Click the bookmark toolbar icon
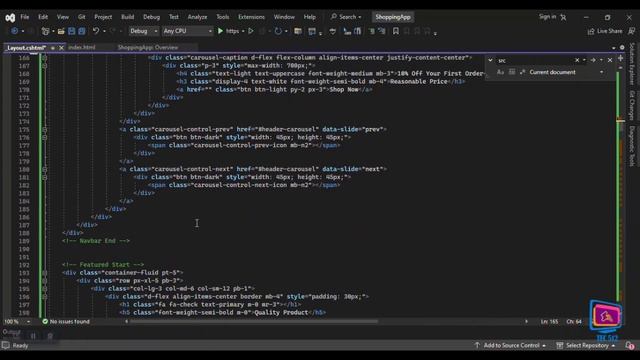Viewport: 640px width, 360px height. (396, 31)
